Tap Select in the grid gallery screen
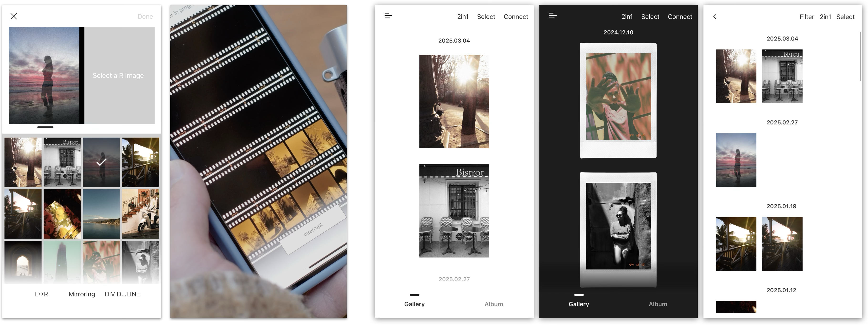The height and width of the screenshot is (325, 868). (x=845, y=17)
